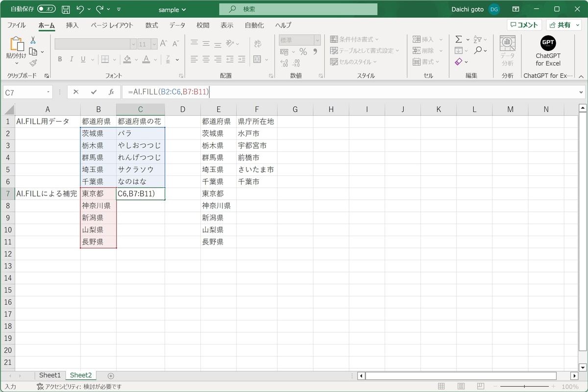This screenshot has height=392, width=588.
Task: Switch to the データ tab
Action: pyautogui.click(x=177, y=25)
